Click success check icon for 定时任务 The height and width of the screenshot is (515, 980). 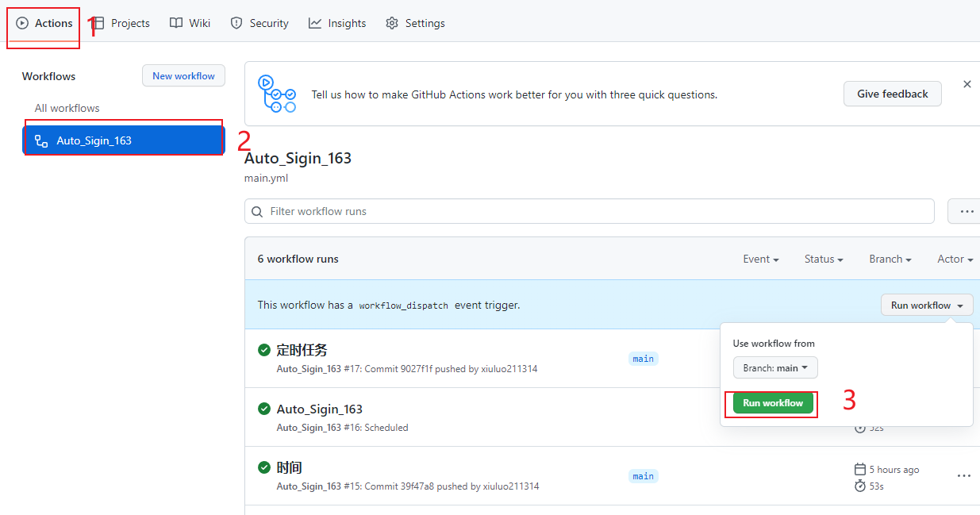click(264, 350)
